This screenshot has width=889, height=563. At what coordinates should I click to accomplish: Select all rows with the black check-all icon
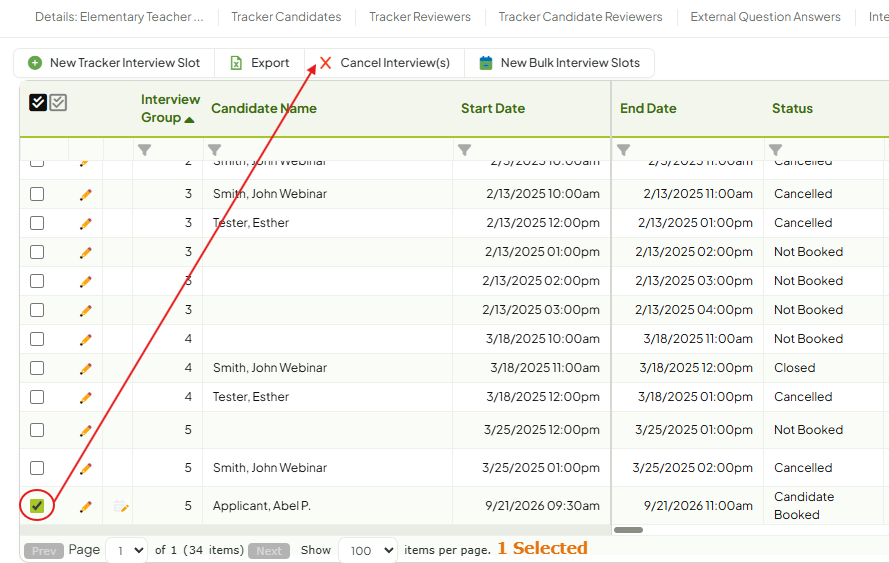[37, 102]
